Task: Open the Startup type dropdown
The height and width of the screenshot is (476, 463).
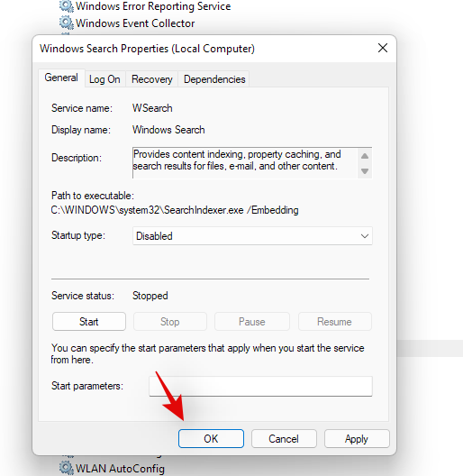Action: point(252,236)
